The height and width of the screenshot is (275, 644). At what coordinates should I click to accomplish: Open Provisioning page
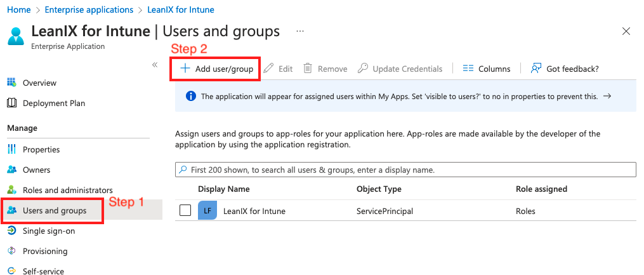[x=45, y=251]
